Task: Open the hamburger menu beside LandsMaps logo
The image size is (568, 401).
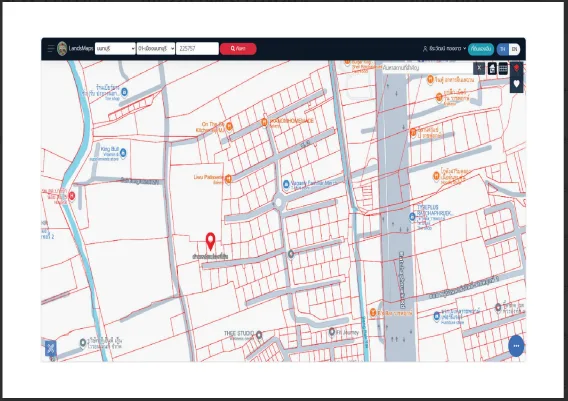Action: coord(51,49)
